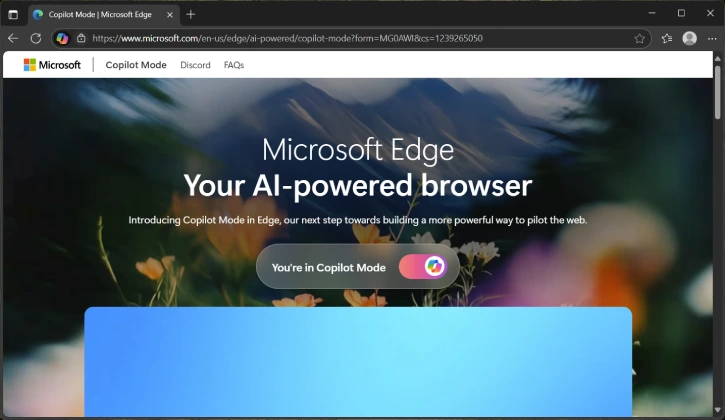Image resolution: width=725 pixels, height=420 pixels.
Task: Click the Edge logo on the tab
Action: click(x=38, y=14)
